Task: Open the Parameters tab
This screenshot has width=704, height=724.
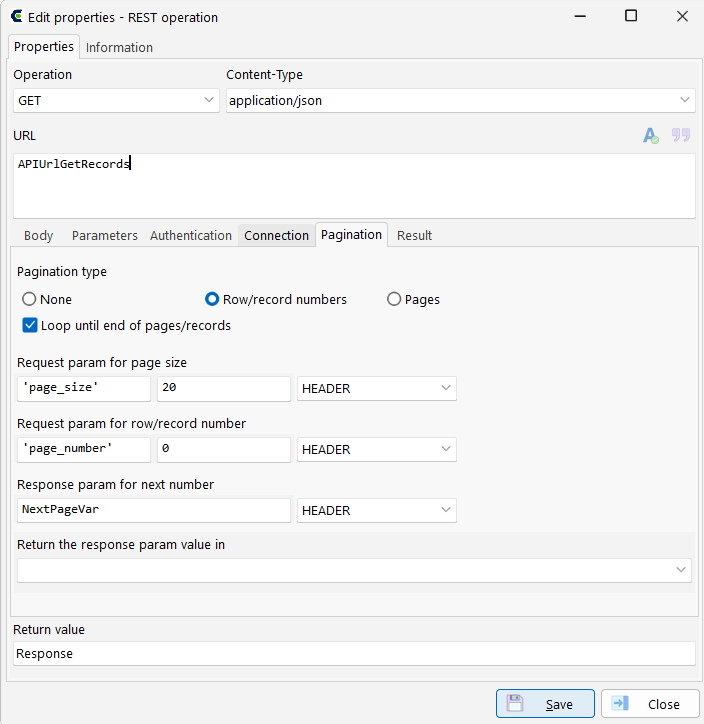Action: point(105,235)
